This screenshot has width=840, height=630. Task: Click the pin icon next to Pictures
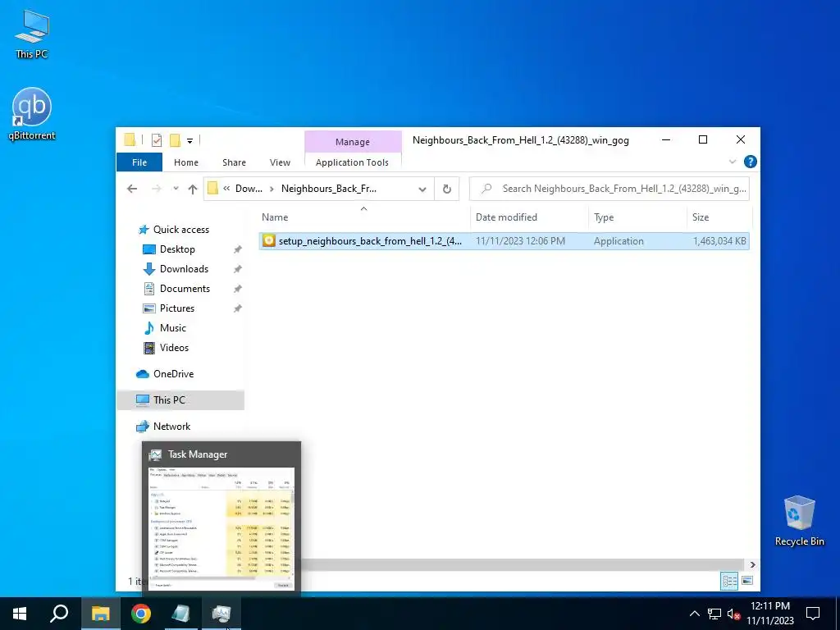click(x=237, y=309)
